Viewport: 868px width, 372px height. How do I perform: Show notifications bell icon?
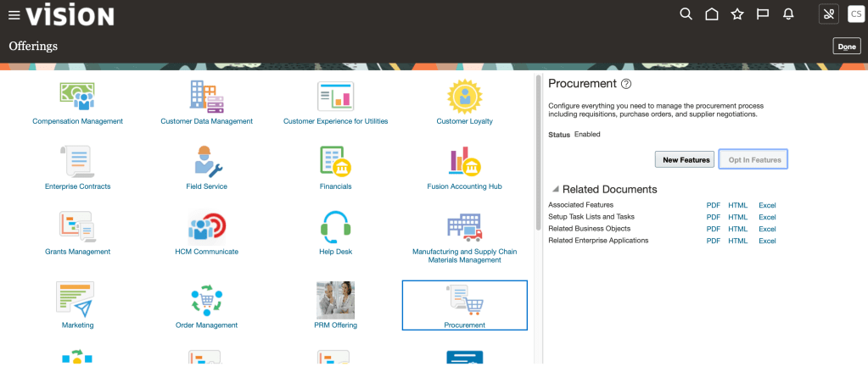tap(788, 14)
